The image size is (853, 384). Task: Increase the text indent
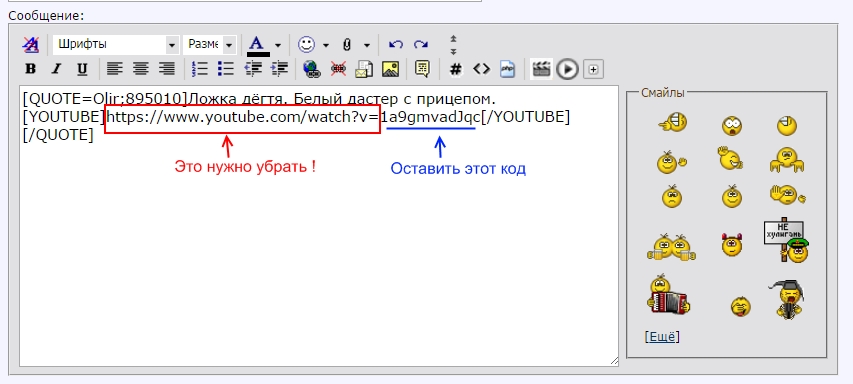click(279, 69)
